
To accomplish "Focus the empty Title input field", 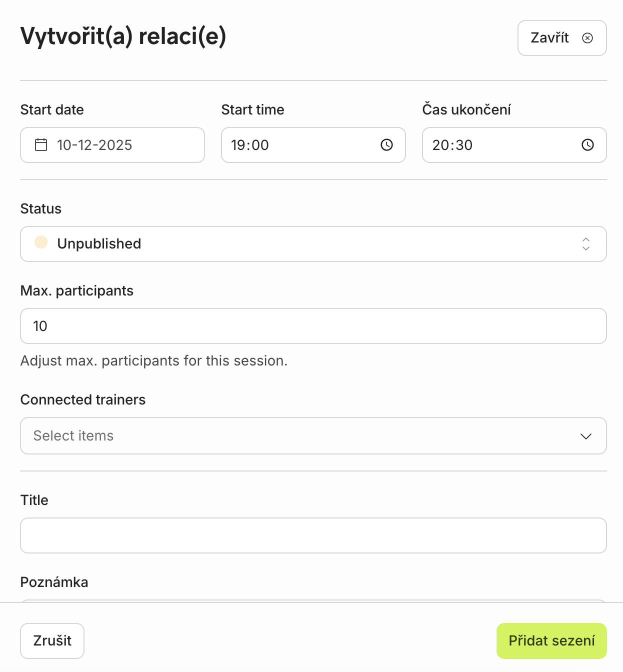I will (x=313, y=535).
